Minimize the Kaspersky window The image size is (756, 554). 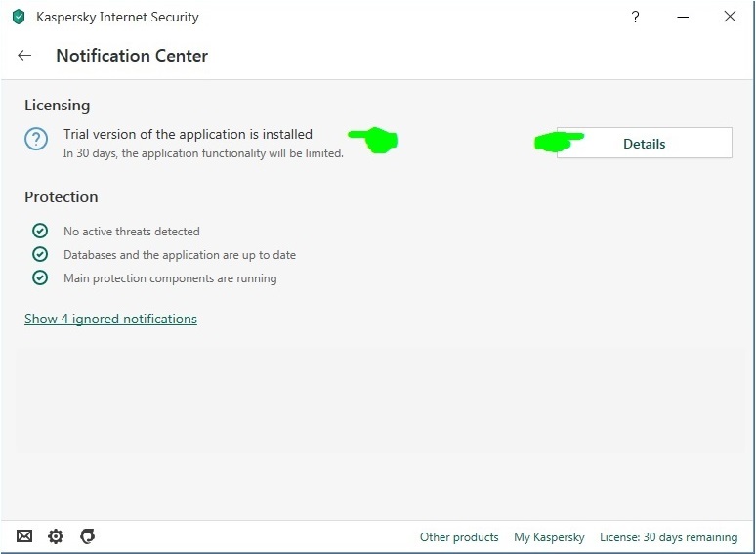tap(683, 17)
